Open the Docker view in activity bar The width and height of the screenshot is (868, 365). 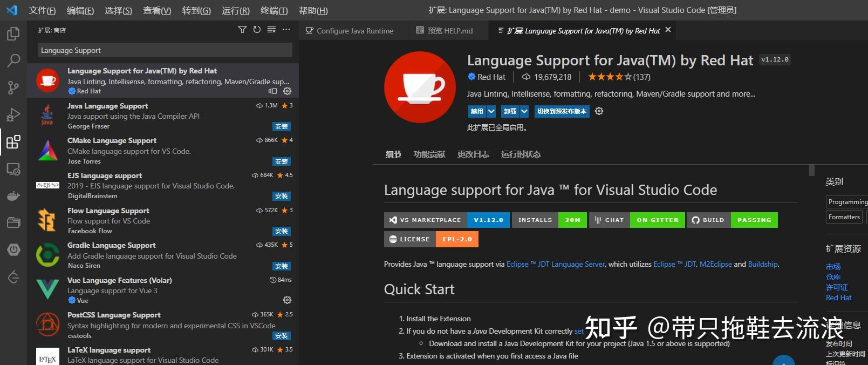click(x=13, y=195)
